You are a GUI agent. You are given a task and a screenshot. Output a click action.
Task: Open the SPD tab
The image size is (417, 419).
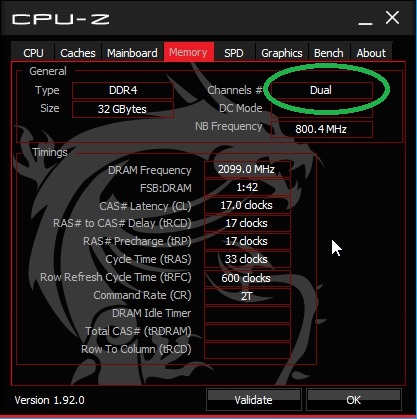[234, 53]
